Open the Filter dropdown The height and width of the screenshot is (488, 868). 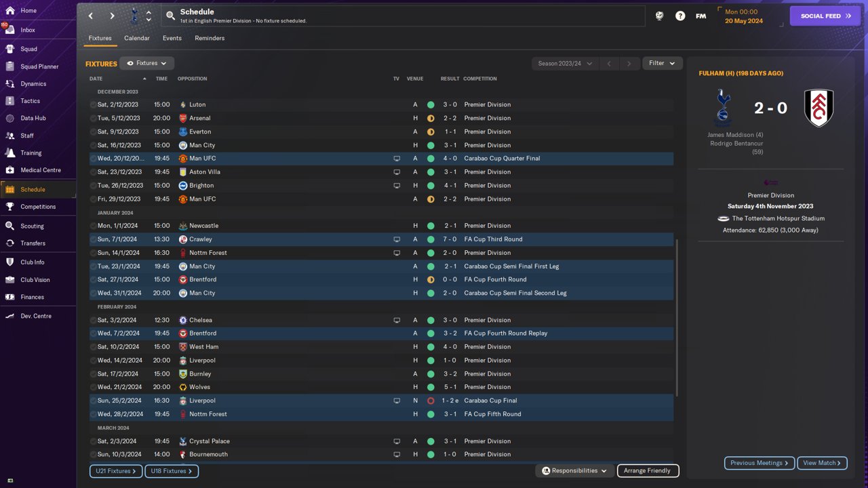[662, 63]
